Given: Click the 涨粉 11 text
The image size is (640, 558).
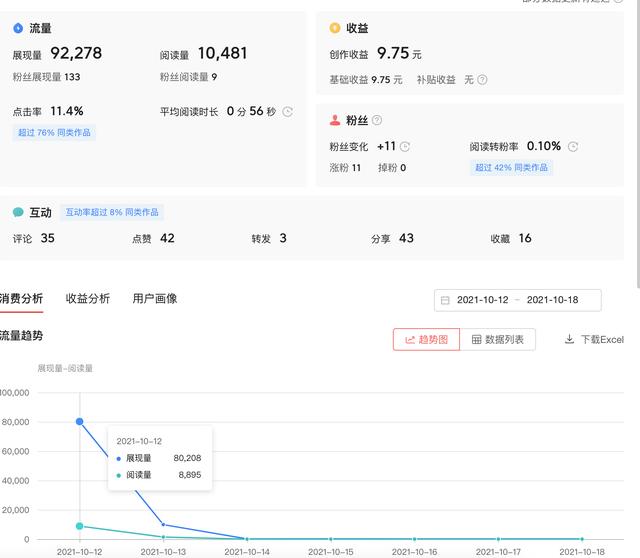Looking at the screenshot, I should coord(345,168).
